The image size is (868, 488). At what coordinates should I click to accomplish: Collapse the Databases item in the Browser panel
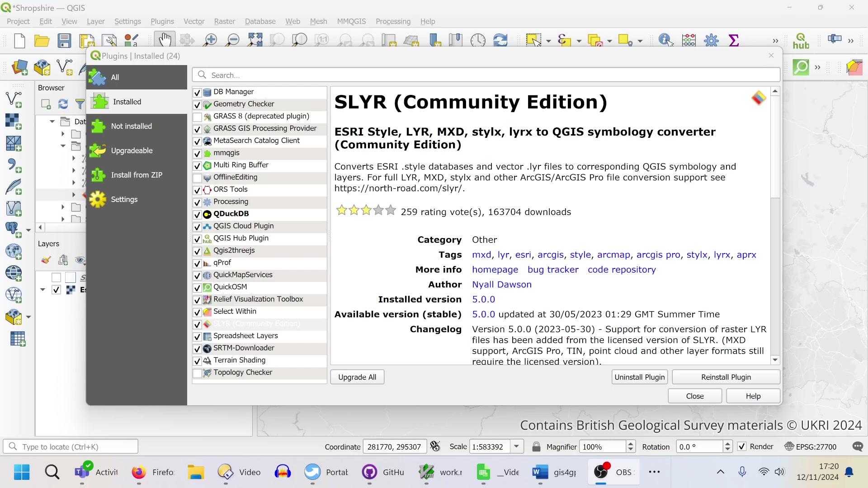(x=51, y=122)
